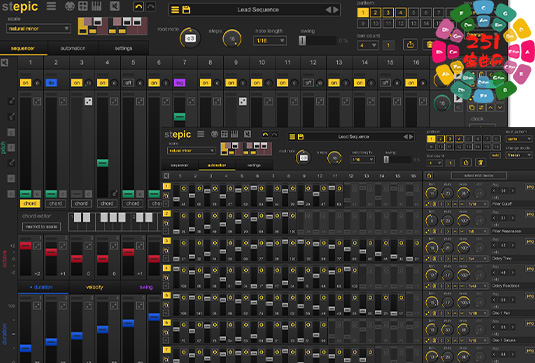The width and height of the screenshot is (535, 363).
Task: Click the swing slider in the sequencer window
Action: pos(318,41)
